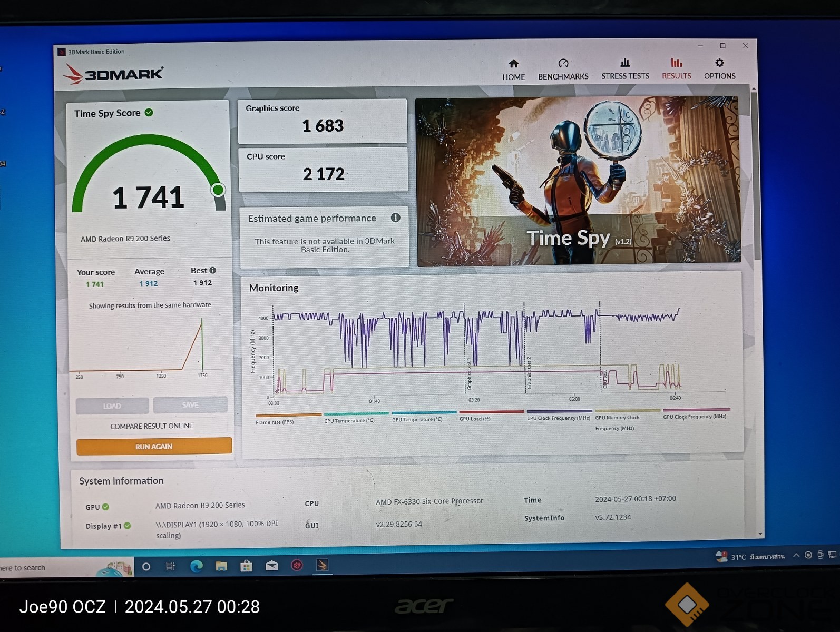Click the Windows taskbar search box
This screenshot has width=840, height=632.
[x=66, y=567]
